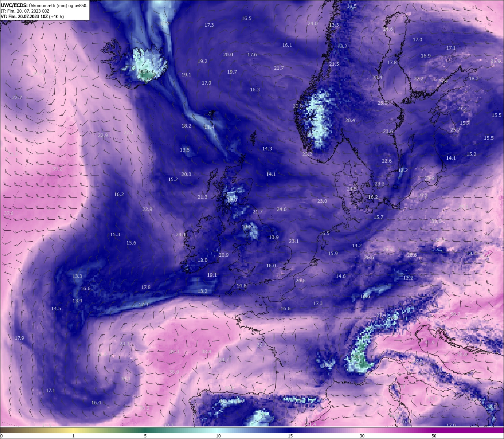Click the map value 14.5
Screen dimensions: 504x439
56,309
